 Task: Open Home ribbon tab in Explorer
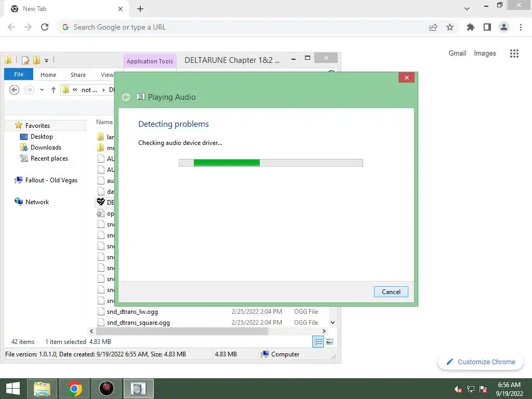[x=48, y=75]
